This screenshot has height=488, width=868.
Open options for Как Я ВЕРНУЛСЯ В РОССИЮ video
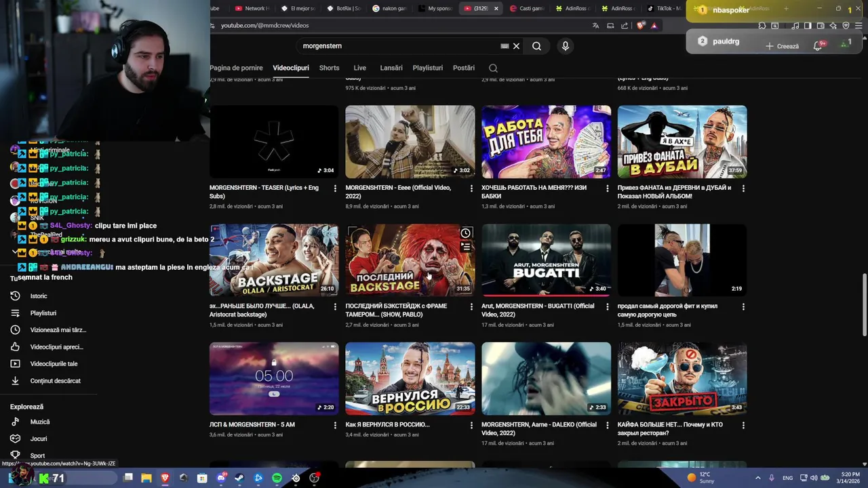pos(471,426)
